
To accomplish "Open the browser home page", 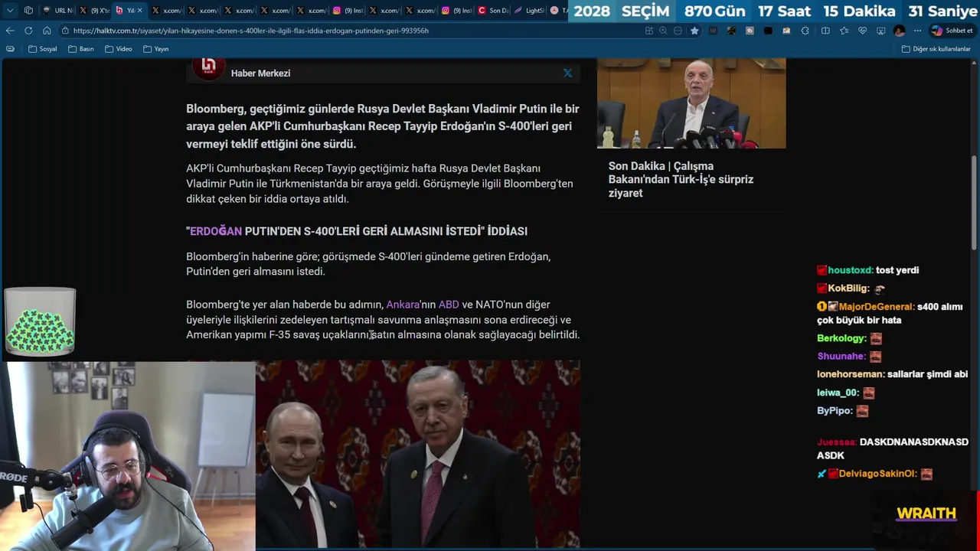I will point(47,31).
